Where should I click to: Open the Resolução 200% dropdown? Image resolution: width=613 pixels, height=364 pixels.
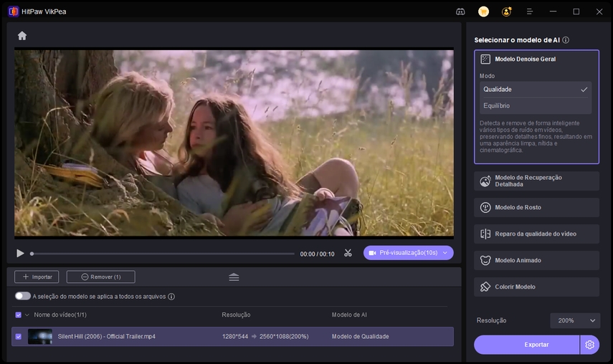(575, 320)
